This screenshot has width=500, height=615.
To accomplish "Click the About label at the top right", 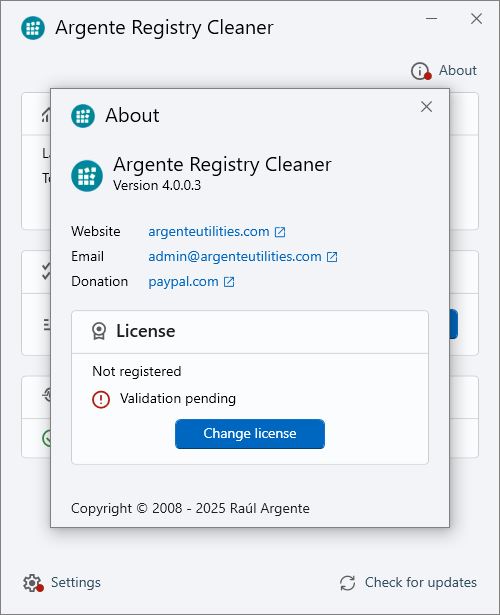I will [458, 71].
